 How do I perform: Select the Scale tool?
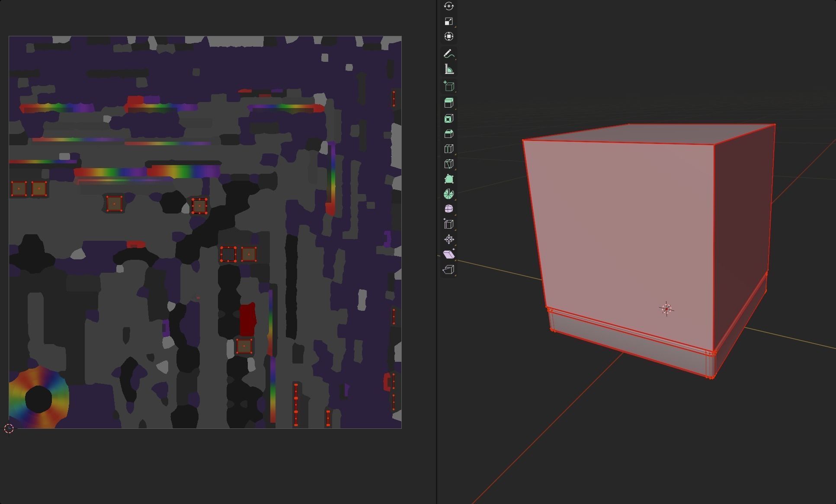coord(448,22)
